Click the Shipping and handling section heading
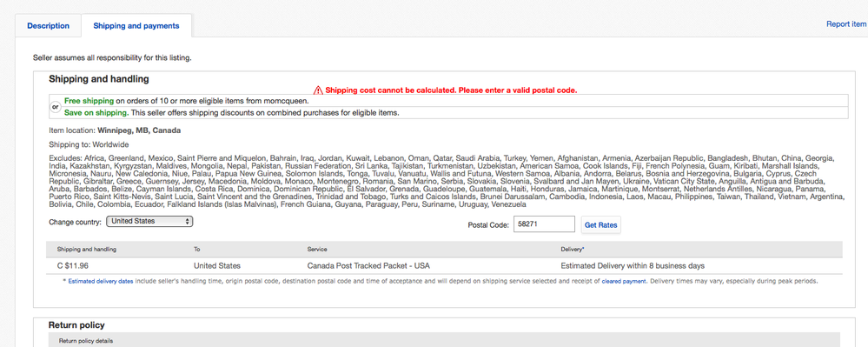 99,79
